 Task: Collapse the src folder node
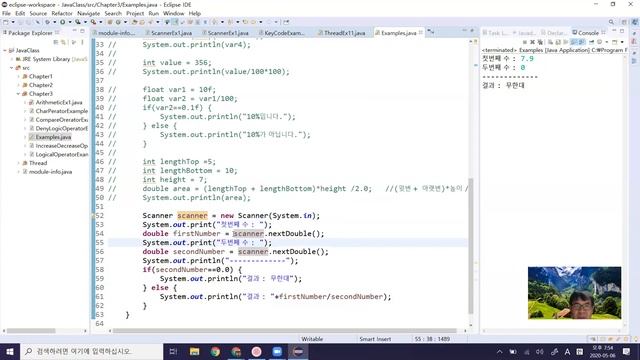click(x=12, y=68)
